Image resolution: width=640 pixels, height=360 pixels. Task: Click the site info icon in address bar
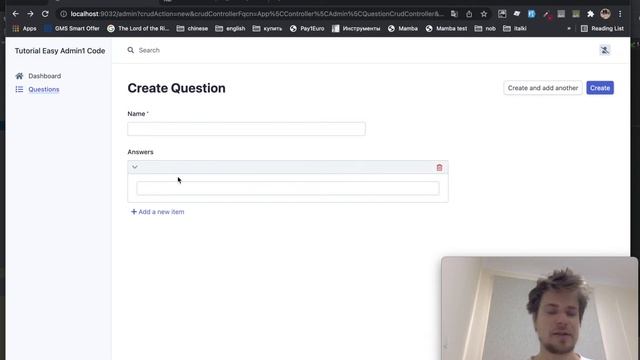63,14
